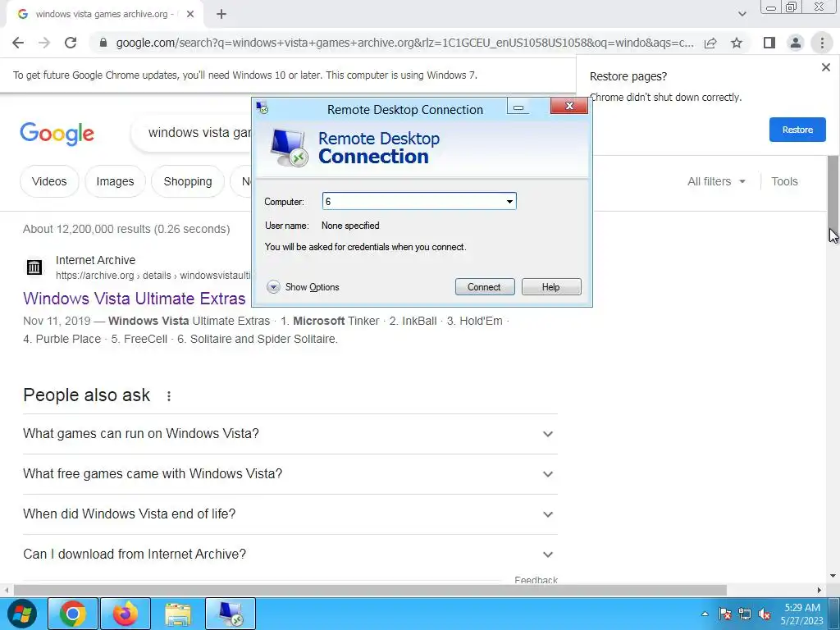This screenshot has width=840, height=630.
Task: Click the vertical scrollbar thumb
Action: 833,195
